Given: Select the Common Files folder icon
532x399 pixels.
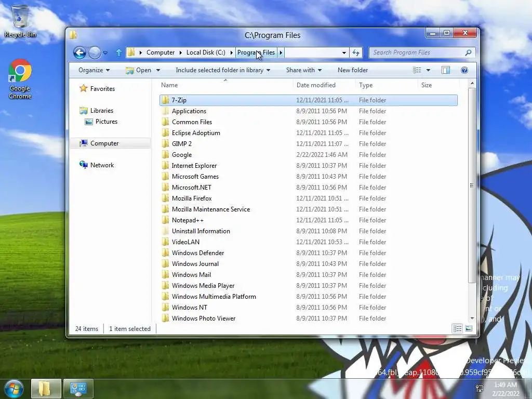Looking at the screenshot, I should click(x=165, y=122).
